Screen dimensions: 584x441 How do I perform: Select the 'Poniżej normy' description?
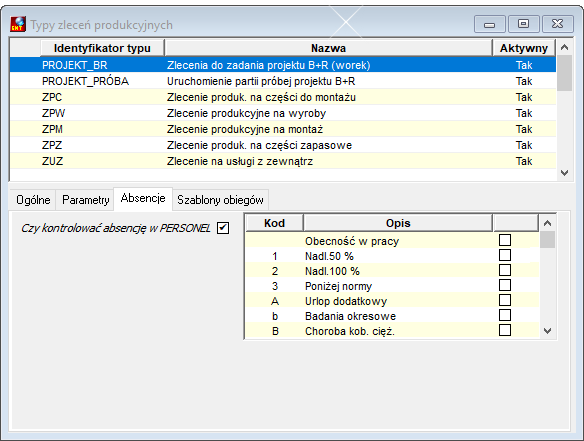click(339, 286)
